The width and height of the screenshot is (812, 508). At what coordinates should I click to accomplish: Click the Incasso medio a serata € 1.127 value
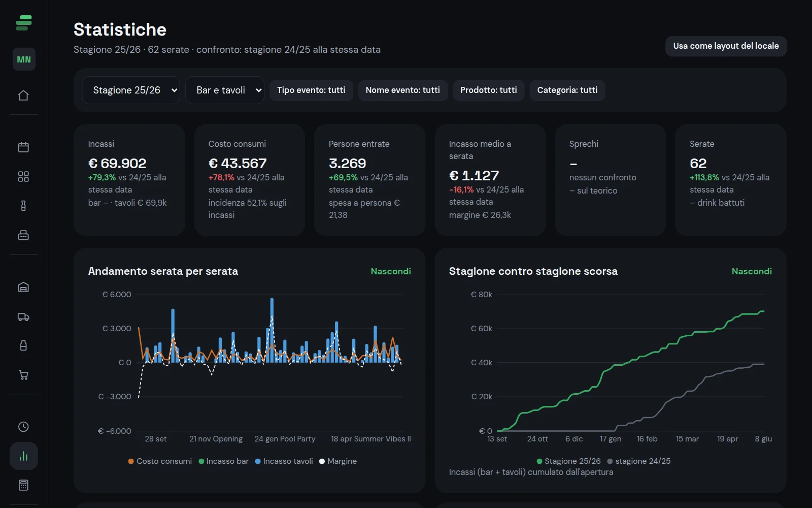pyautogui.click(x=474, y=176)
